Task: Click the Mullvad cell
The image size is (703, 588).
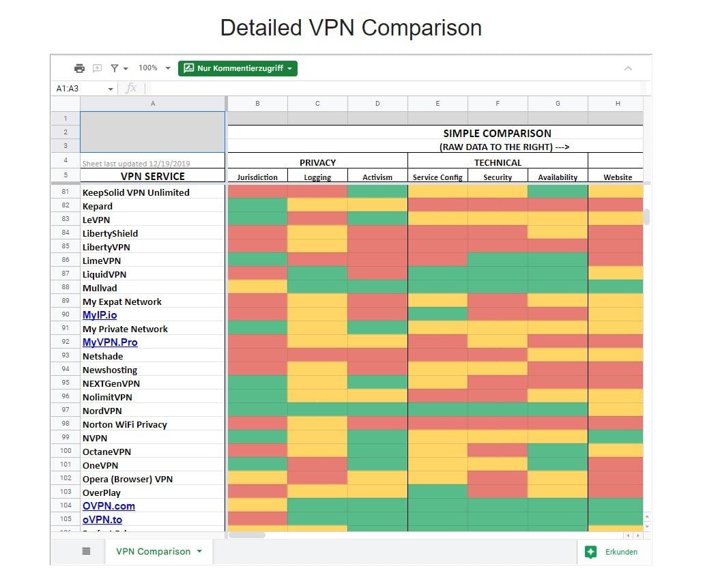Action: (152, 288)
